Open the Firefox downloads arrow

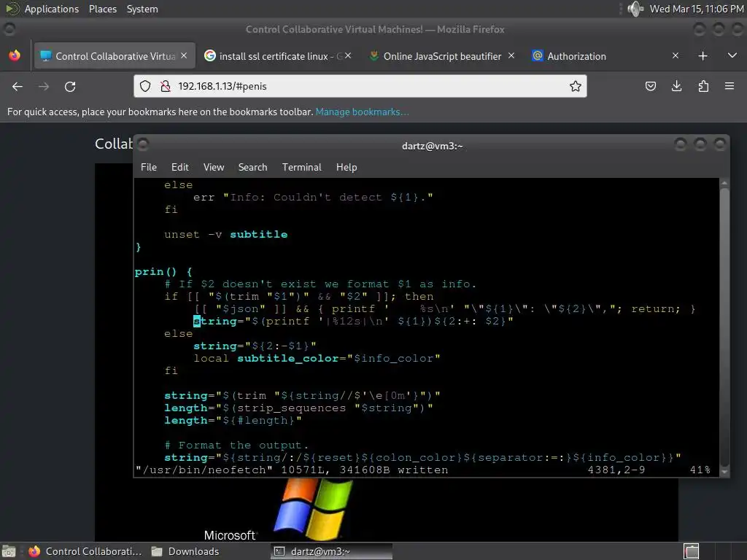click(676, 86)
